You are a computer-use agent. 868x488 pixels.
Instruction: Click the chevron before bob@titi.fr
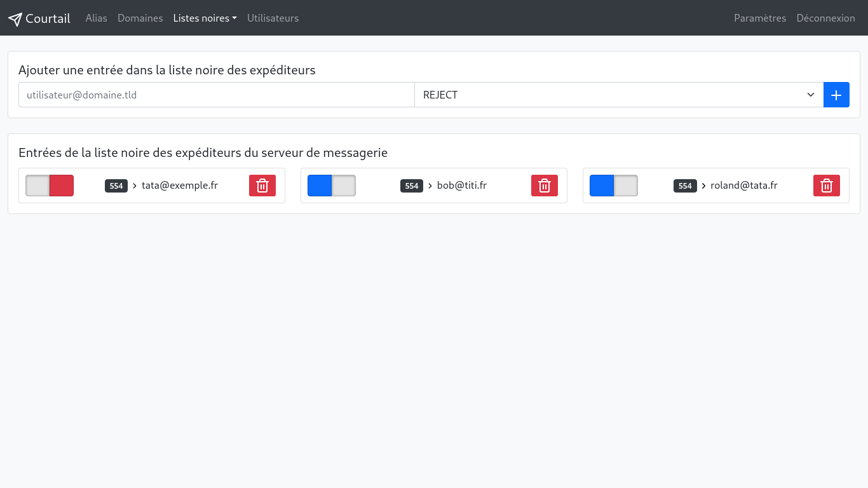[x=430, y=186]
